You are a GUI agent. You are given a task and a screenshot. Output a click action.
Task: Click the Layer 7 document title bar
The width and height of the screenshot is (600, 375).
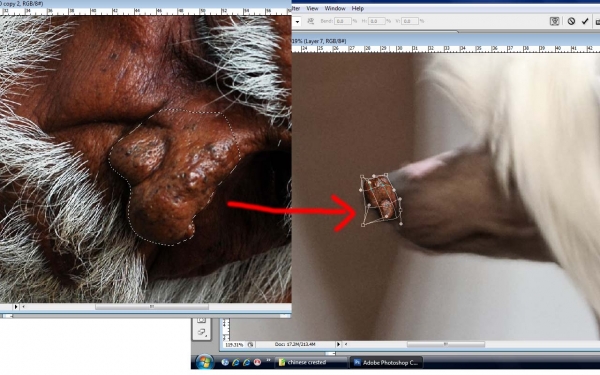(x=446, y=41)
